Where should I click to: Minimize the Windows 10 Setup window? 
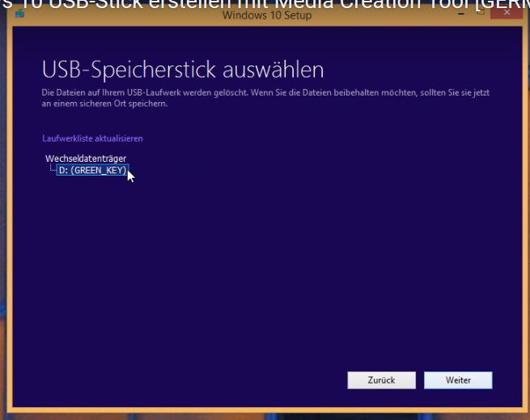click(x=461, y=14)
